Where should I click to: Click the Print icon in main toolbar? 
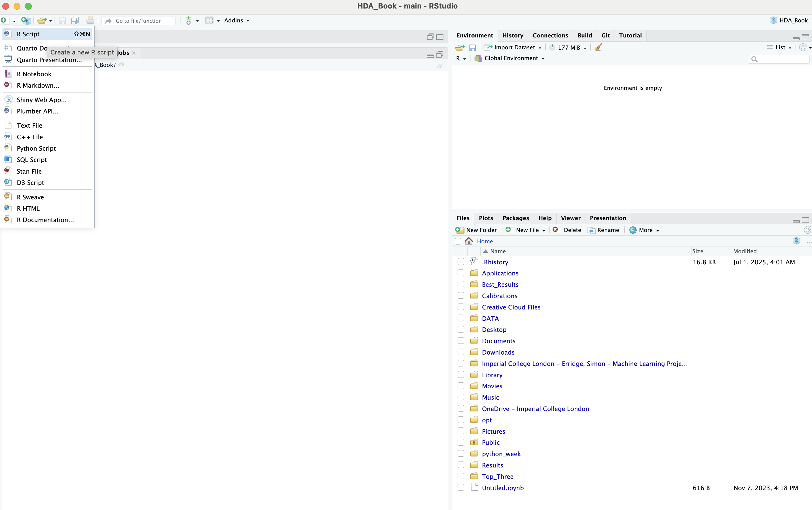coord(90,21)
